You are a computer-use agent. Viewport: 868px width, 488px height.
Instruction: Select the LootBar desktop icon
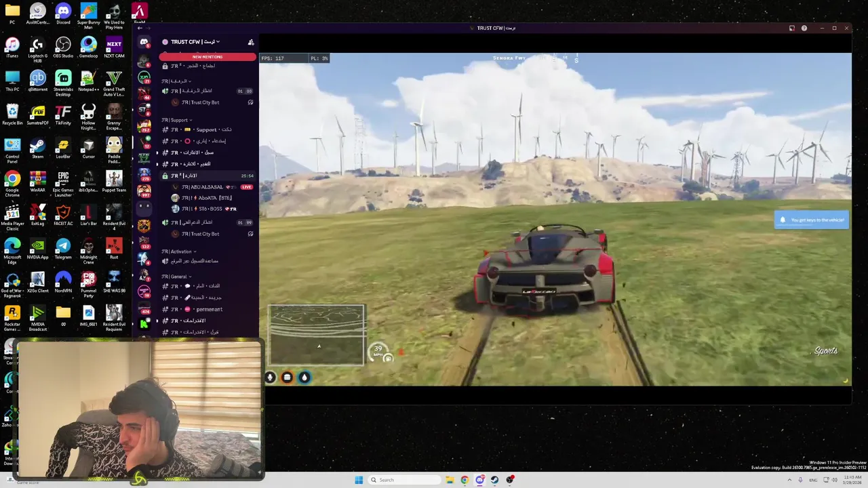[63, 148]
